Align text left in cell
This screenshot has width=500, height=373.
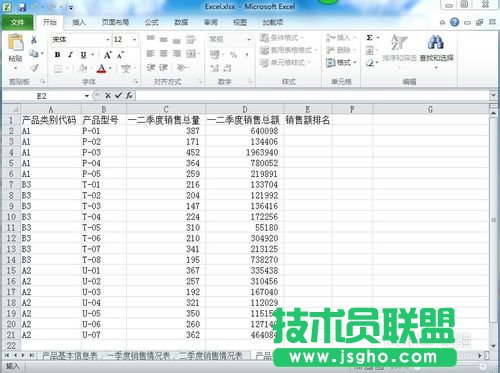click(151, 53)
